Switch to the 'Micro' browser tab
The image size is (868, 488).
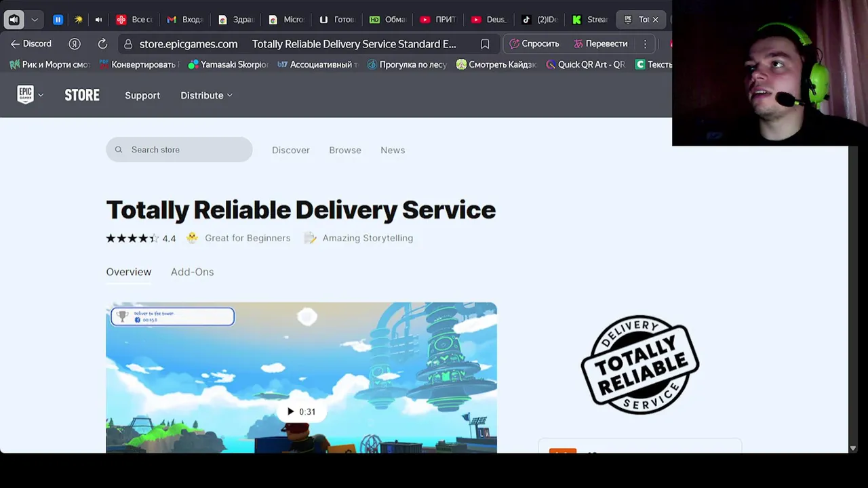click(287, 20)
